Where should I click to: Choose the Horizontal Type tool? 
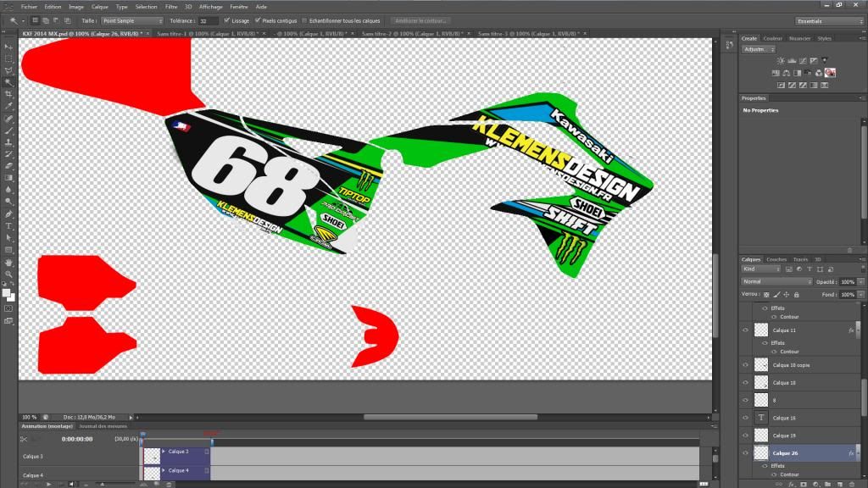point(8,226)
